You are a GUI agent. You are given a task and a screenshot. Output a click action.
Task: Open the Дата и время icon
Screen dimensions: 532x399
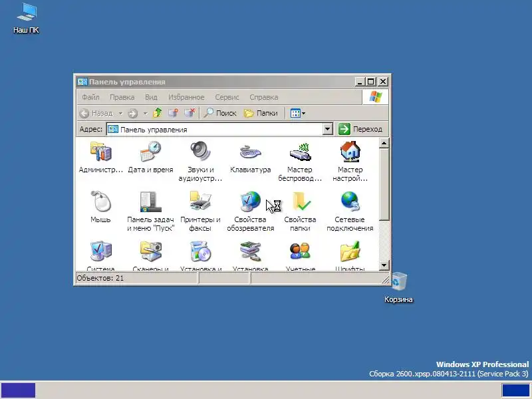coord(150,152)
